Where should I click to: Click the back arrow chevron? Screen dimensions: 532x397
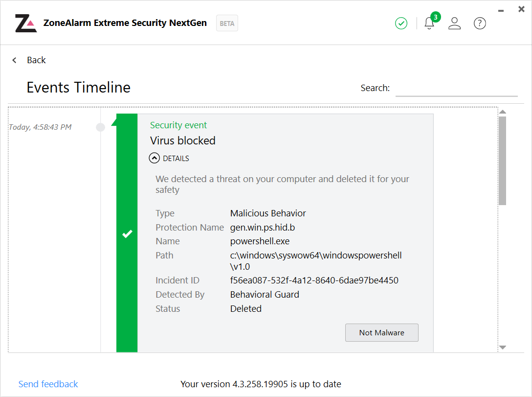(x=15, y=60)
